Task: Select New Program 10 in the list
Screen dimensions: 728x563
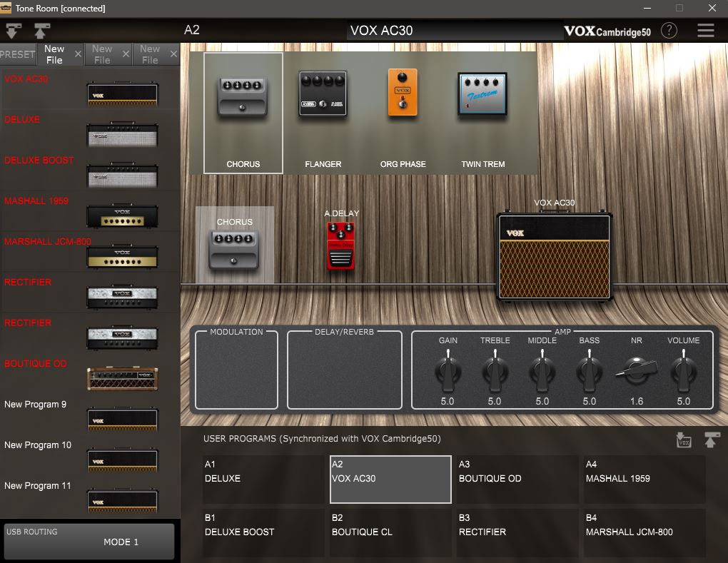Action: point(122,457)
